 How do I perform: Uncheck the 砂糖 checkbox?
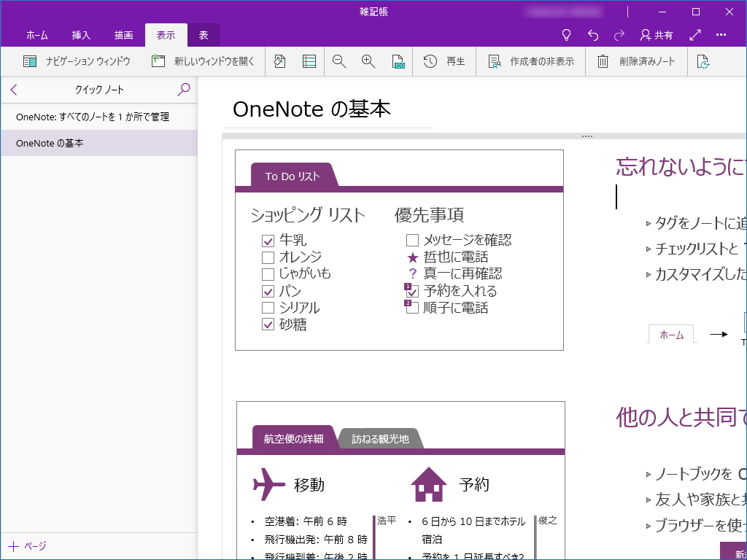[x=268, y=324]
